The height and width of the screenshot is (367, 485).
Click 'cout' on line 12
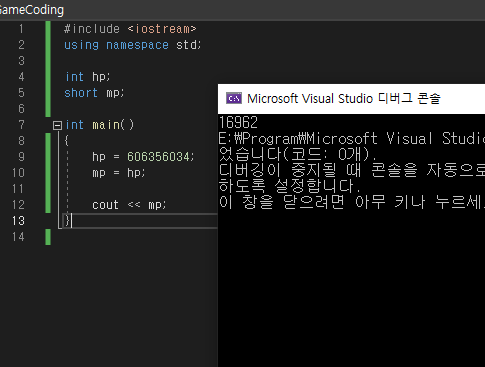[x=105, y=205]
